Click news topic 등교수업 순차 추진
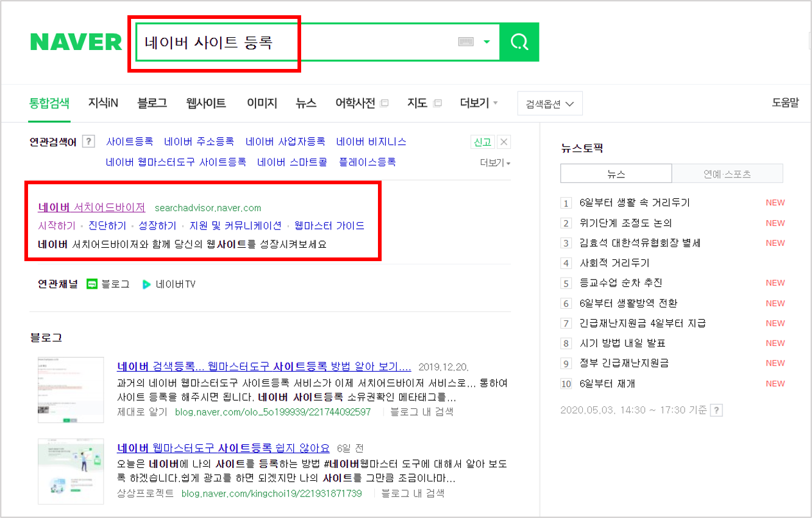This screenshot has height=518, width=812. [621, 283]
